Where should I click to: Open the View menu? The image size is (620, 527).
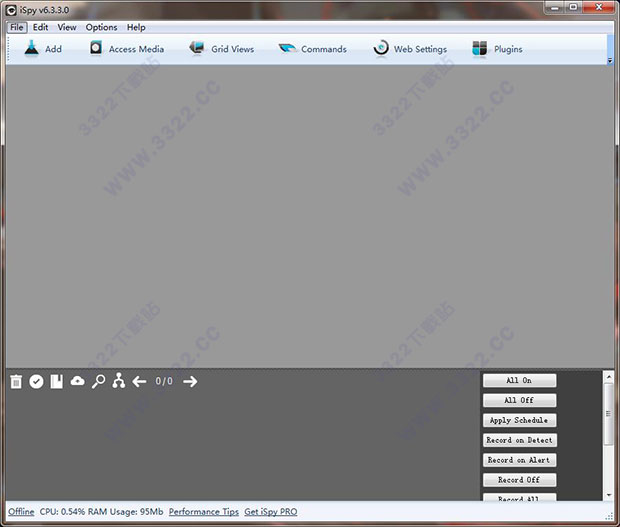(x=67, y=27)
